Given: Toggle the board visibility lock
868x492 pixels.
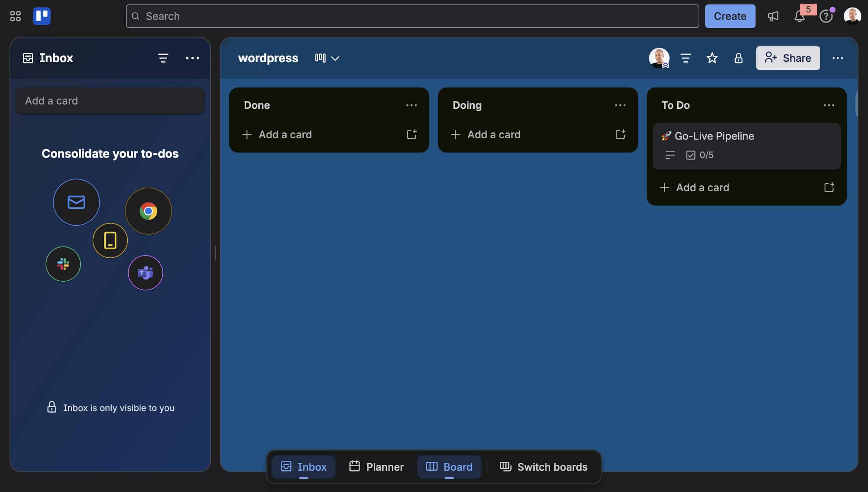Looking at the screenshot, I should (739, 58).
